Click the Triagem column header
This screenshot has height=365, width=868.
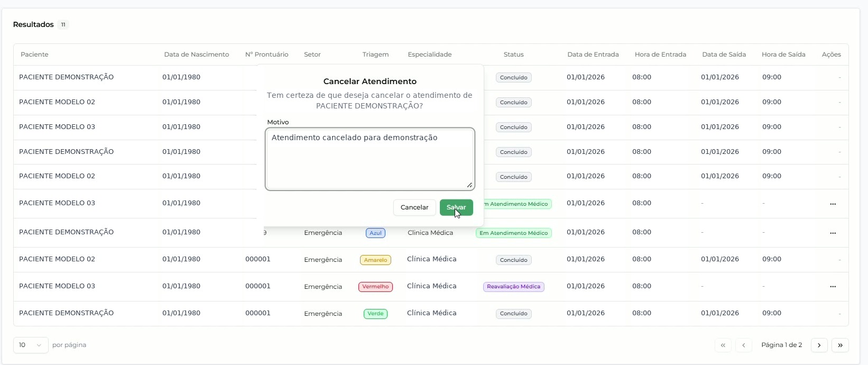pyautogui.click(x=375, y=54)
